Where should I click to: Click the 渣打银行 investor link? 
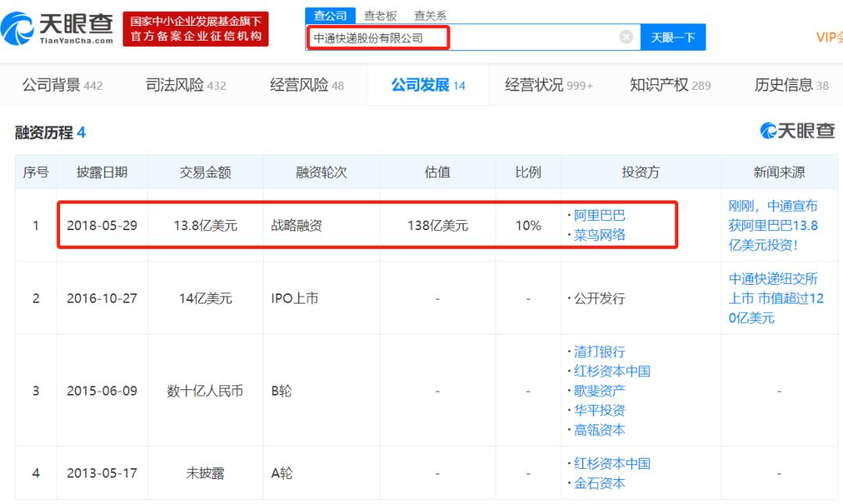coord(598,352)
